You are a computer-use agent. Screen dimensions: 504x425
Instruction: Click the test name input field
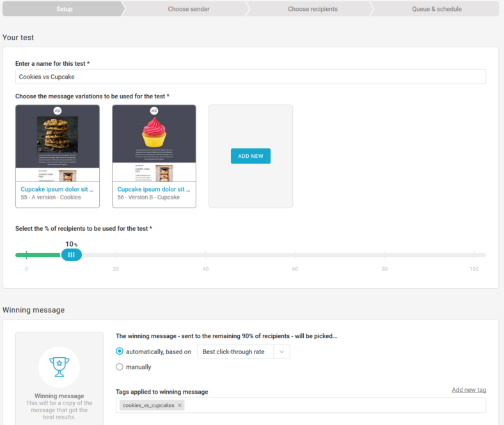point(250,77)
